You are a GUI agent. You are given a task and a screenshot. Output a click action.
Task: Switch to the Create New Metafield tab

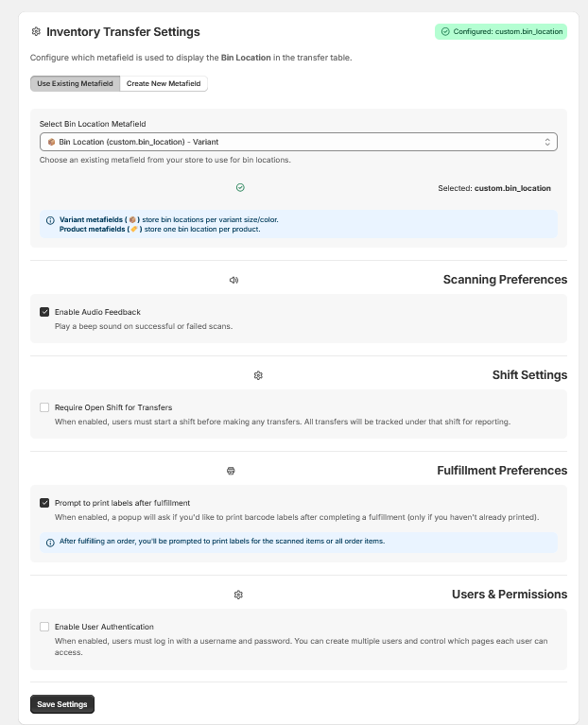point(164,84)
